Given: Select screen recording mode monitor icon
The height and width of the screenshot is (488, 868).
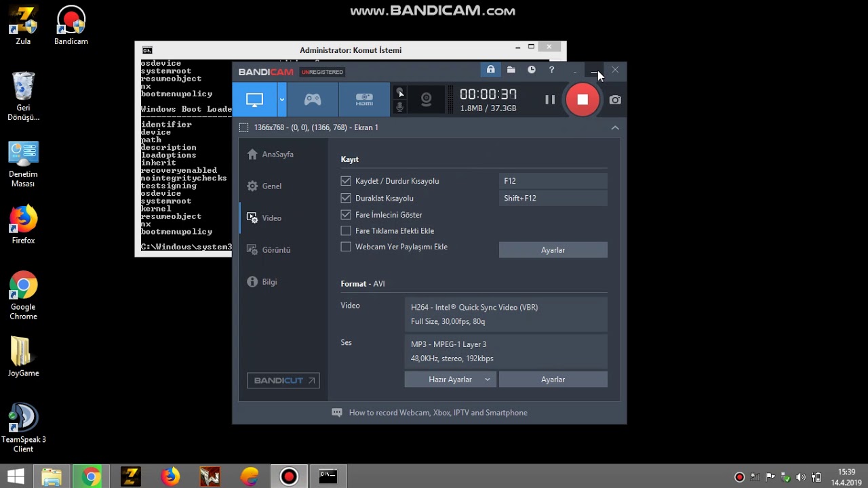Looking at the screenshot, I should pos(254,100).
